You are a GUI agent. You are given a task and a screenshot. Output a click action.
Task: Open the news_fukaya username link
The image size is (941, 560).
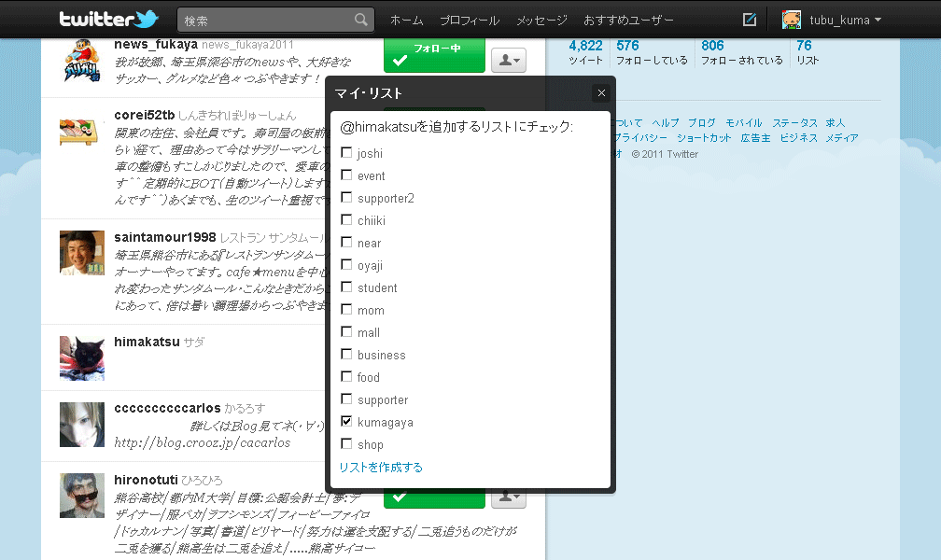pyautogui.click(x=155, y=44)
